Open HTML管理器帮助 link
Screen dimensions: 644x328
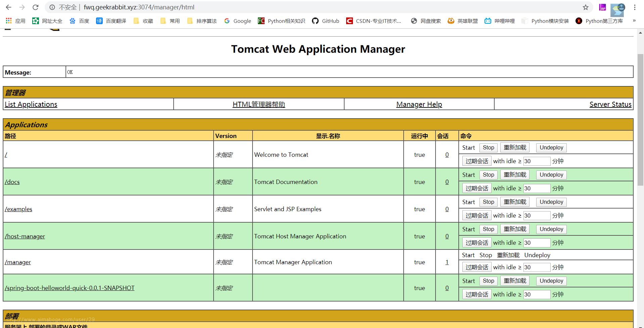(x=259, y=104)
